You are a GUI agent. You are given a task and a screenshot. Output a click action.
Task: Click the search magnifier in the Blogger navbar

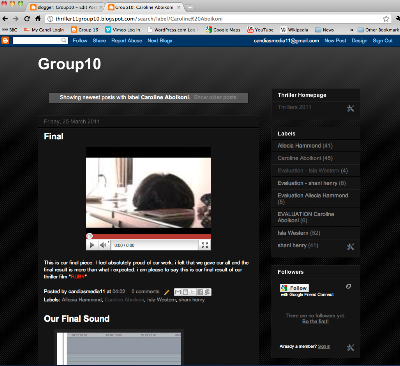pyautogui.click(x=64, y=41)
